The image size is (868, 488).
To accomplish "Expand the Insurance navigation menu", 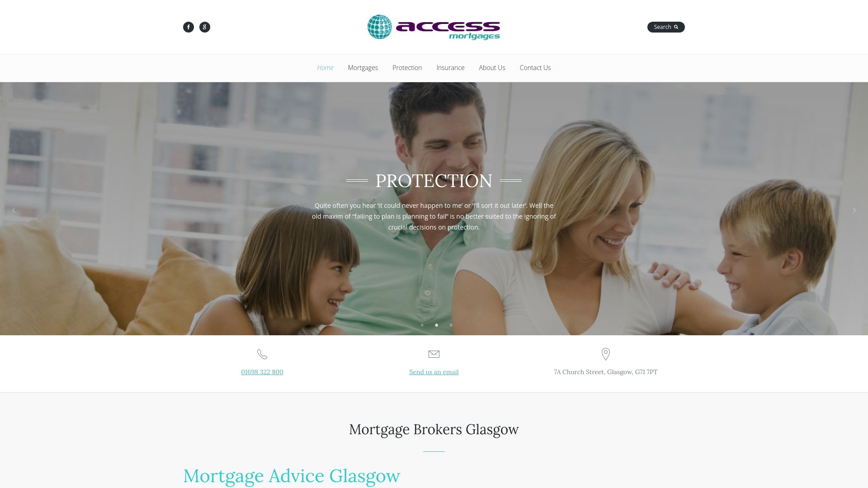I will pyautogui.click(x=450, y=67).
